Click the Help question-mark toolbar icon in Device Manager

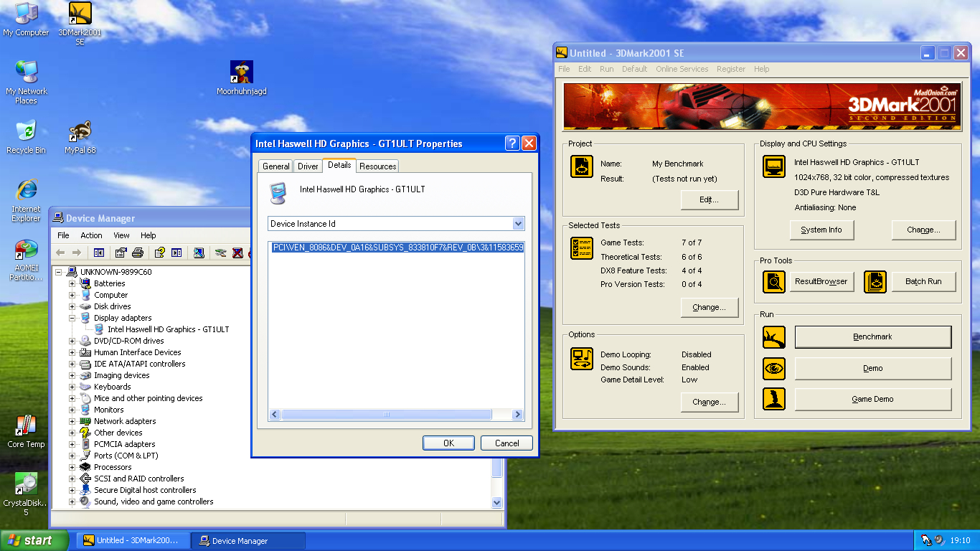coord(159,253)
